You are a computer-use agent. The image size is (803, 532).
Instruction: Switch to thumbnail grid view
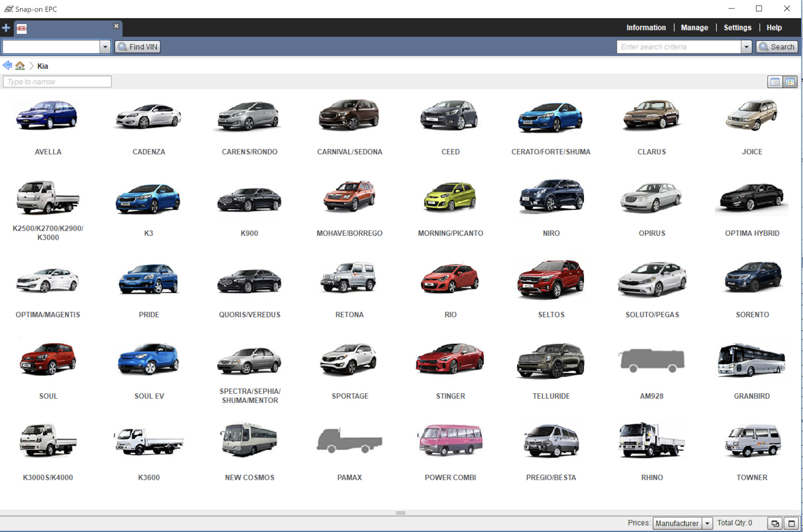[790, 82]
